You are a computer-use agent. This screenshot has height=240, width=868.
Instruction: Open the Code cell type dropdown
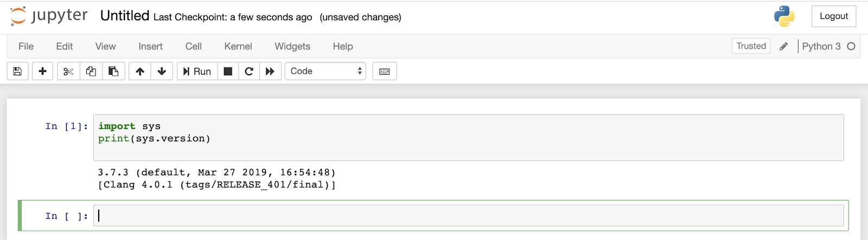click(x=325, y=72)
